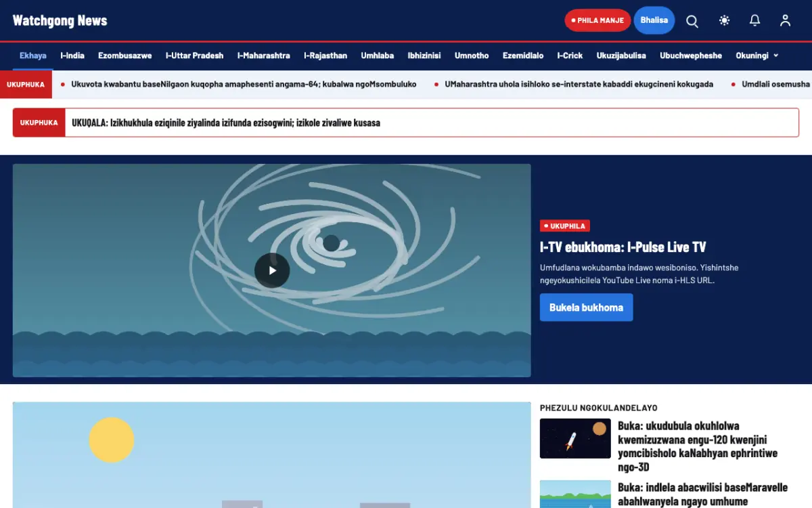The height and width of the screenshot is (508, 812).
Task: Open the Umhlaba section
Action: 378,56
